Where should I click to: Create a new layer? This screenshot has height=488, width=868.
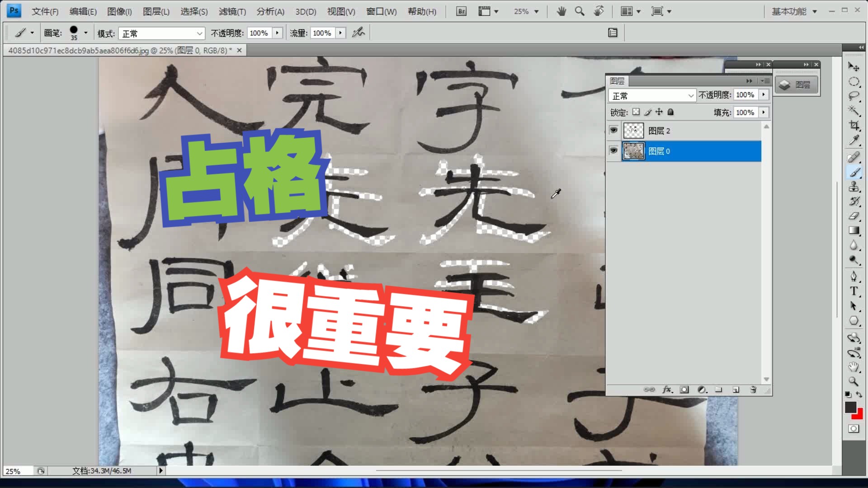pyautogui.click(x=736, y=389)
